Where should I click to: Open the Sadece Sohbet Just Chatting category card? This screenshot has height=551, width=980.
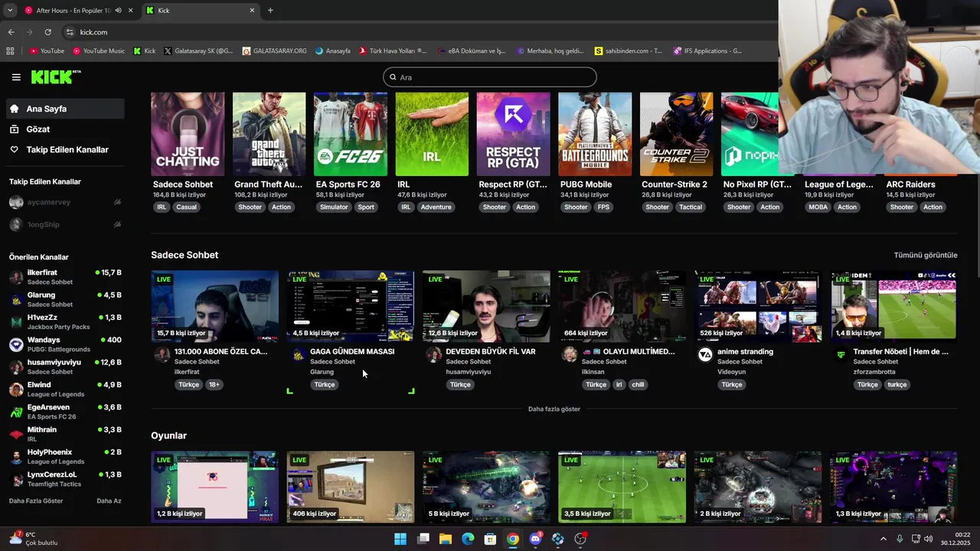click(x=188, y=134)
